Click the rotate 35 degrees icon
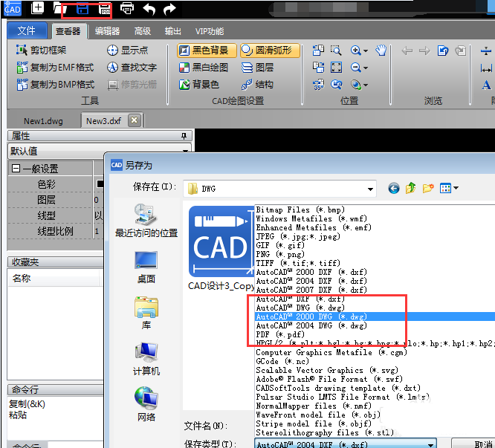This screenshot has width=495, height=448. click(318, 85)
